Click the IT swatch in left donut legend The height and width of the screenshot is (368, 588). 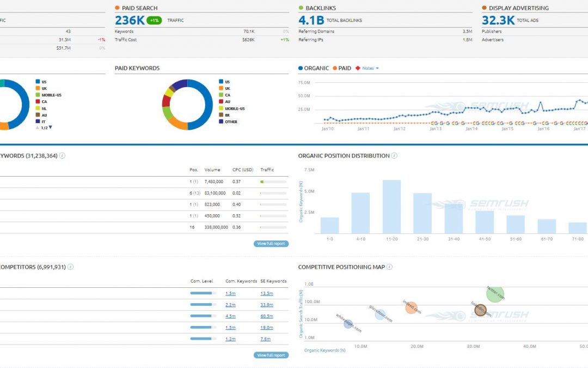coord(38,121)
